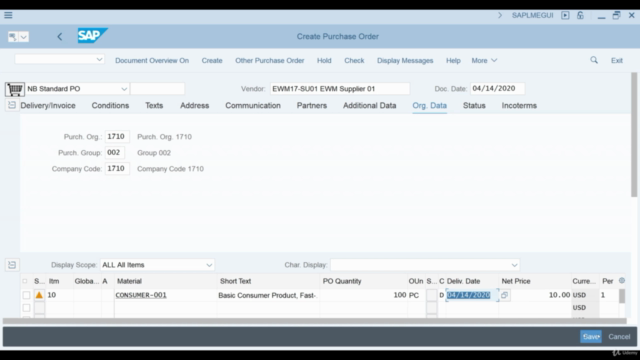Open the command field dropdown
Viewport: 640px width, 360px height.
[x=99, y=60]
